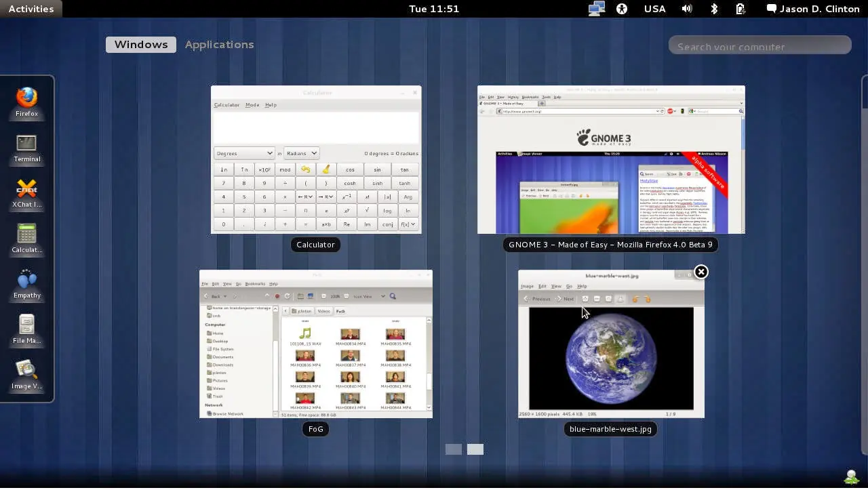The height and width of the screenshot is (490, 868).
Task: Open the Empathy dash icon
Action: (26, 283)
